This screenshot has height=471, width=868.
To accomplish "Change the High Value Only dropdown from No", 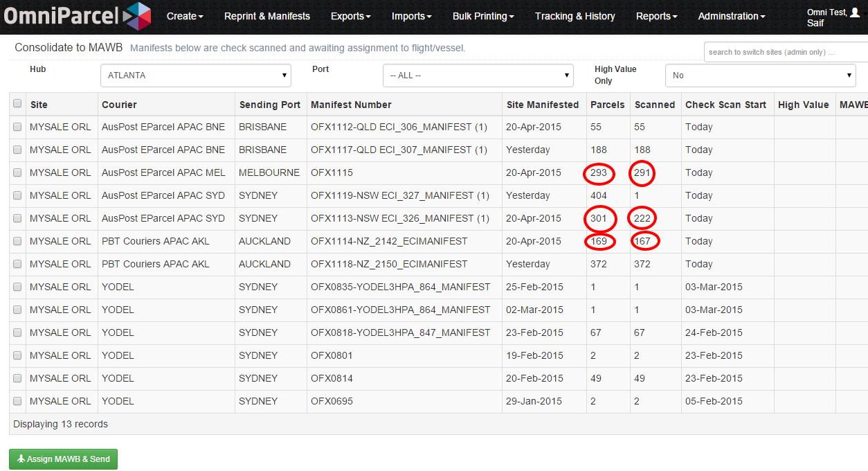I will 760,75.
